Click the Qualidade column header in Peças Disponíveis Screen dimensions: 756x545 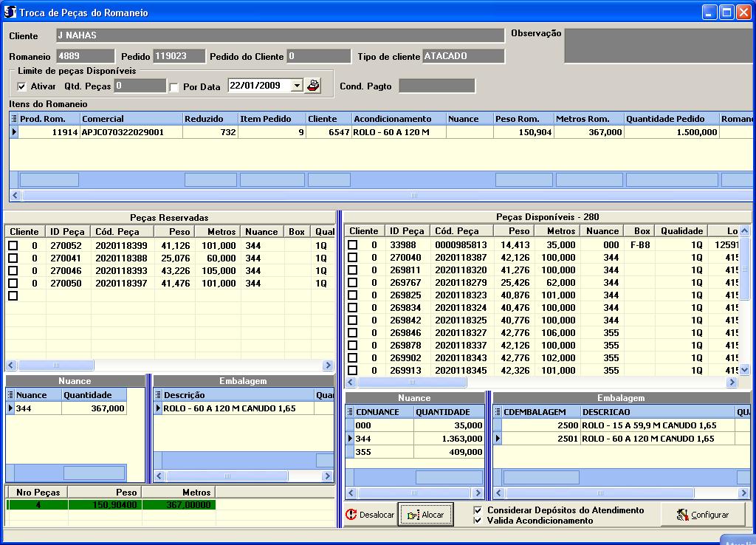681,231
